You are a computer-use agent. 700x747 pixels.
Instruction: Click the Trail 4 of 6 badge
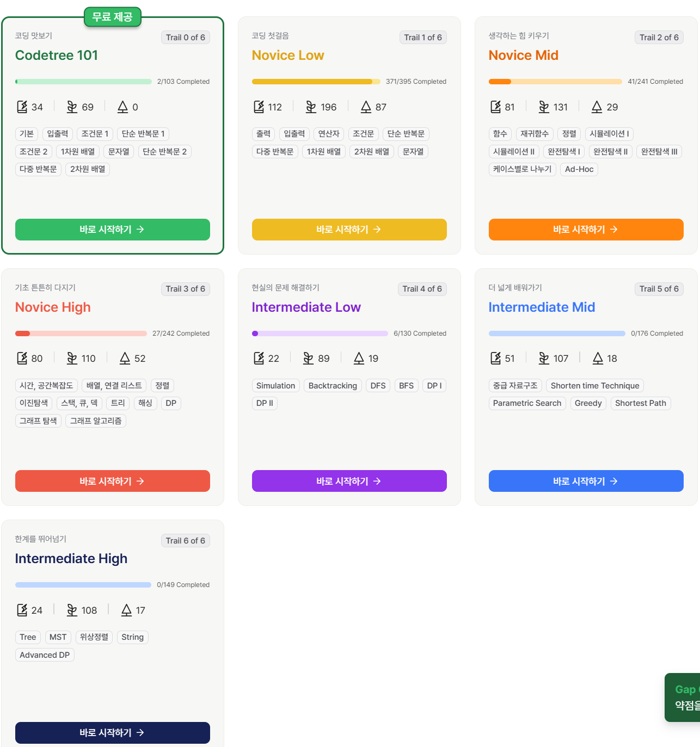click(x=422, y=289)
